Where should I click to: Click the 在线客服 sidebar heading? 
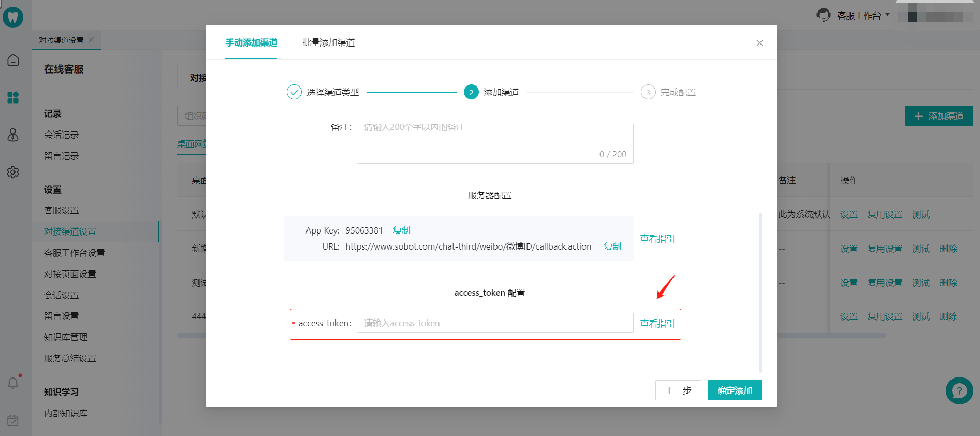(64, 69)
